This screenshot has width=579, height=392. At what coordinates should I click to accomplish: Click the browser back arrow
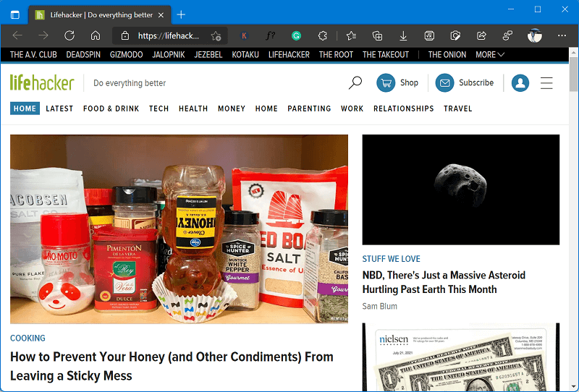tap(17, 35)
